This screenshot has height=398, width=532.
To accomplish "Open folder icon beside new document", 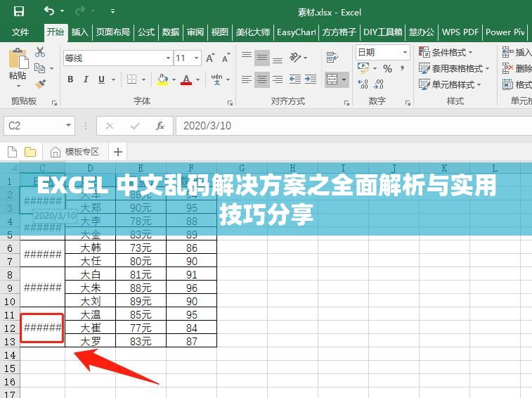I will [30, 152].
